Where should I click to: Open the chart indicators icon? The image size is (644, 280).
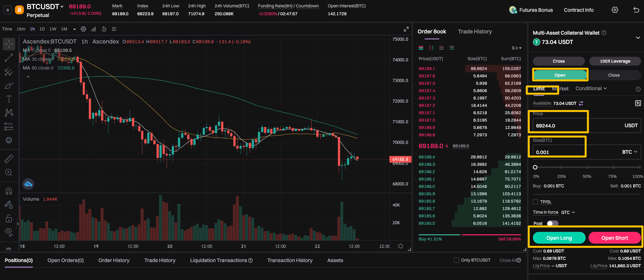94,29
